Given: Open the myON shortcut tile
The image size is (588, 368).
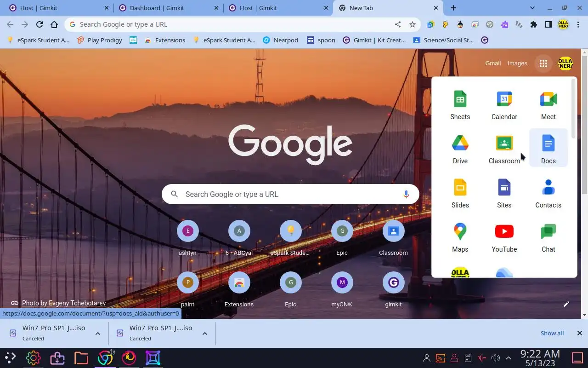Looking at the screenshot, I should [x=342, y=290].
